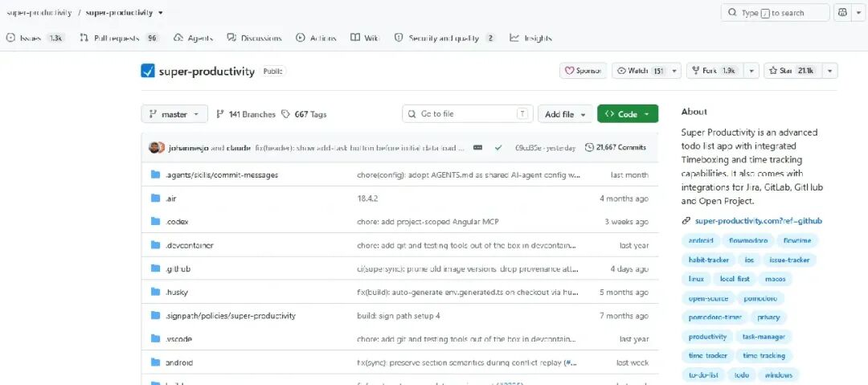View the 141 Branches link

click(x=246, y=114)
